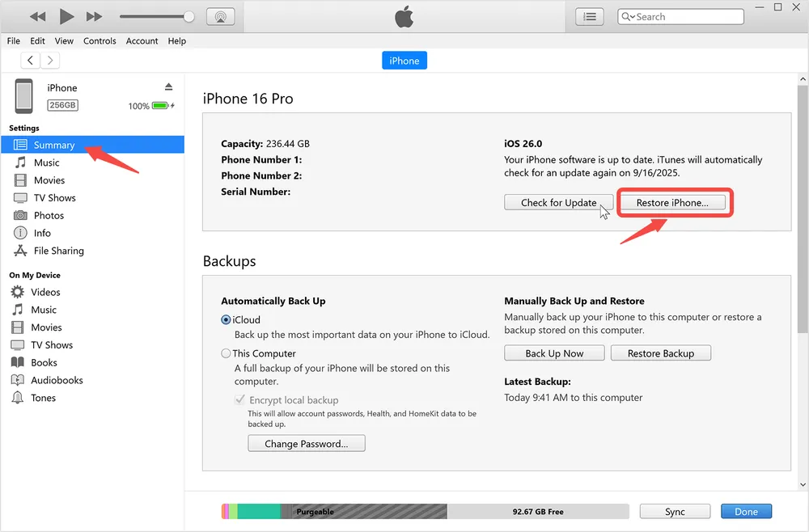Click the fast-forward button

click(94, 16)
